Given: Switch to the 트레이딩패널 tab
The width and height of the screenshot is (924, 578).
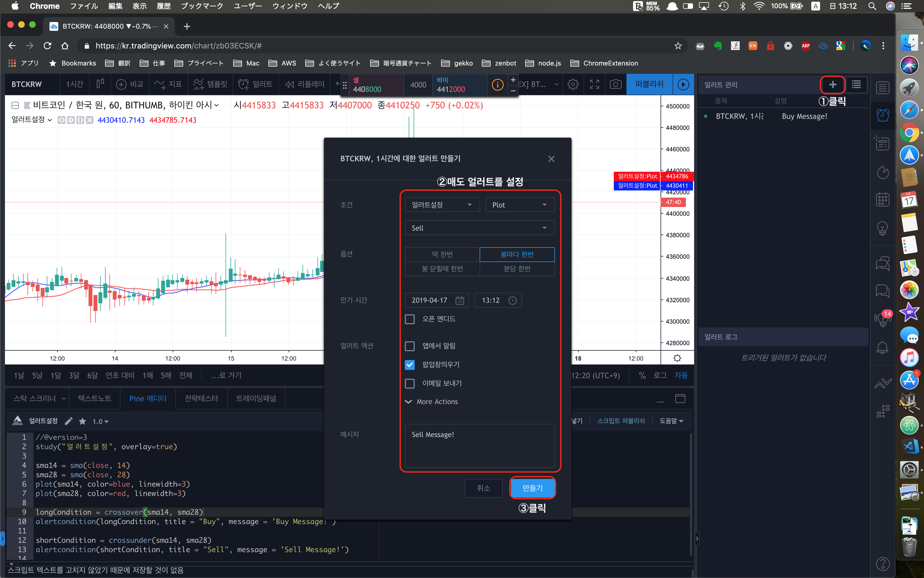Looking at the screenshot, I should [256, 398].
